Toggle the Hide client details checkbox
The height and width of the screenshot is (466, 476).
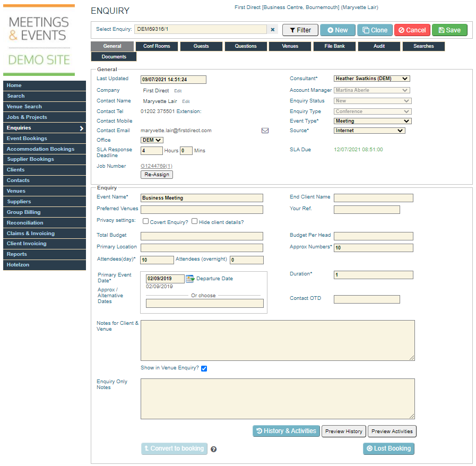[x=195, y=221]
